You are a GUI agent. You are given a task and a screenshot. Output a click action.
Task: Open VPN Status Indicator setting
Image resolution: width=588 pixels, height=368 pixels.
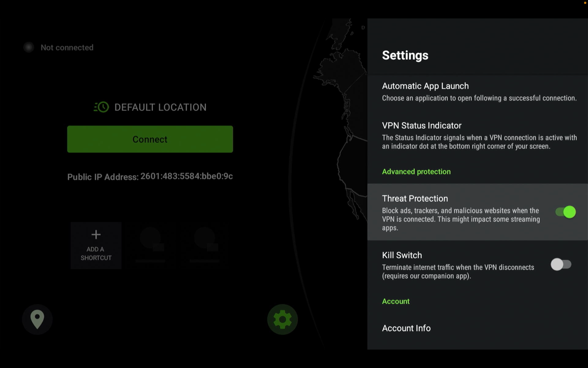pyautogui.click(x=477, y=135)
